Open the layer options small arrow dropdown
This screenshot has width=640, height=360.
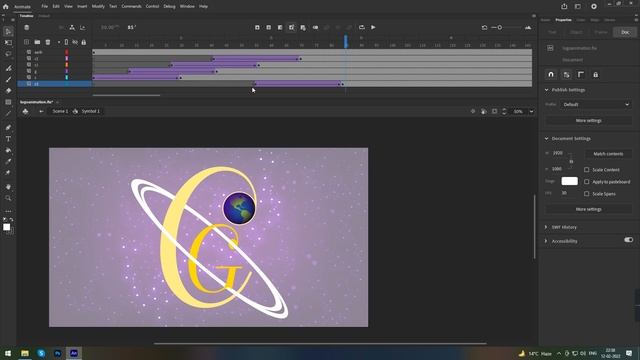[x=58, y=42]
